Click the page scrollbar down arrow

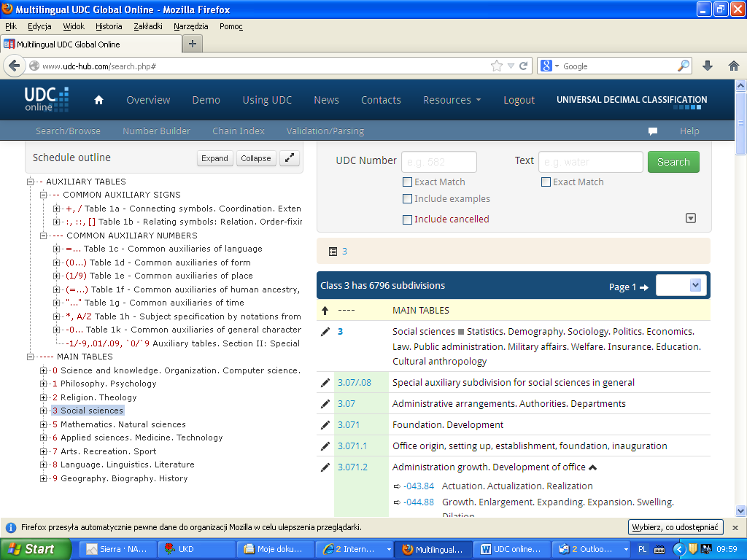point(741,511)
